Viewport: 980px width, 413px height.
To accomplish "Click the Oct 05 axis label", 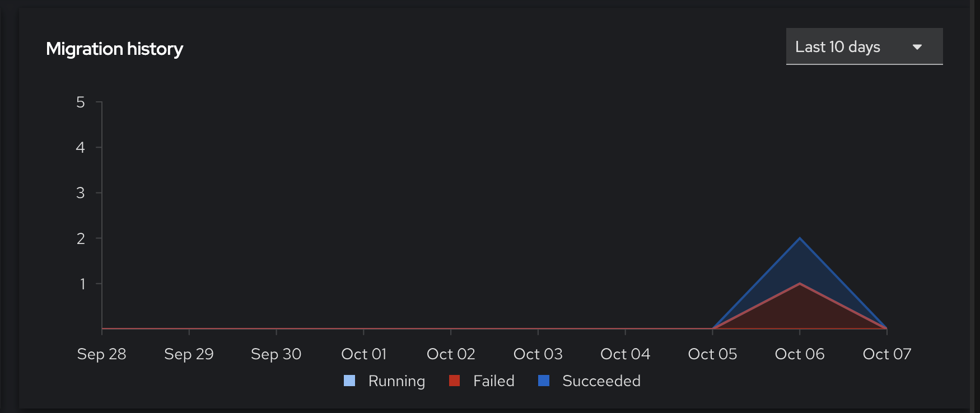I will [712, 354].
